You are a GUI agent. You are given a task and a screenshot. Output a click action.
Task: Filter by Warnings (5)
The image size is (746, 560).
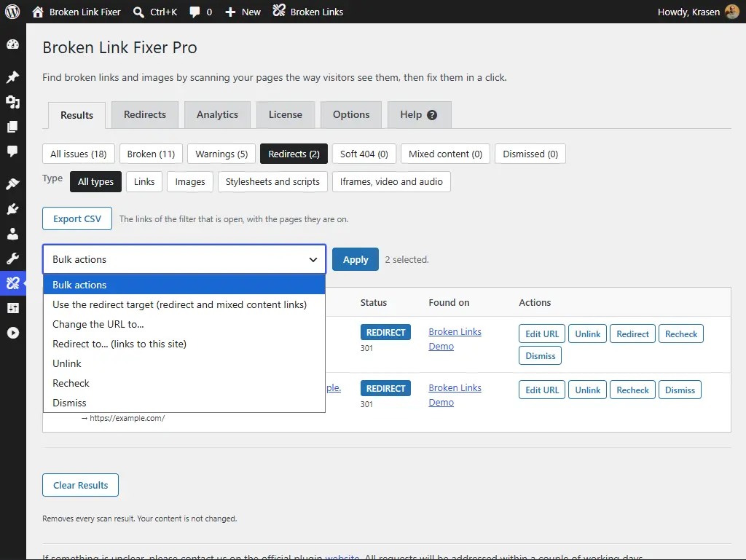coord(221,154)
